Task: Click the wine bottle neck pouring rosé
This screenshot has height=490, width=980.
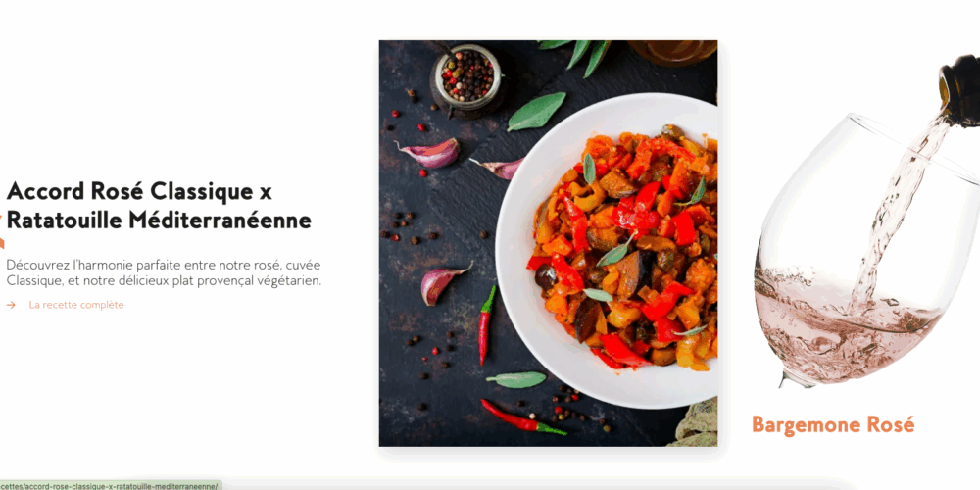Action: coord(959,90)
